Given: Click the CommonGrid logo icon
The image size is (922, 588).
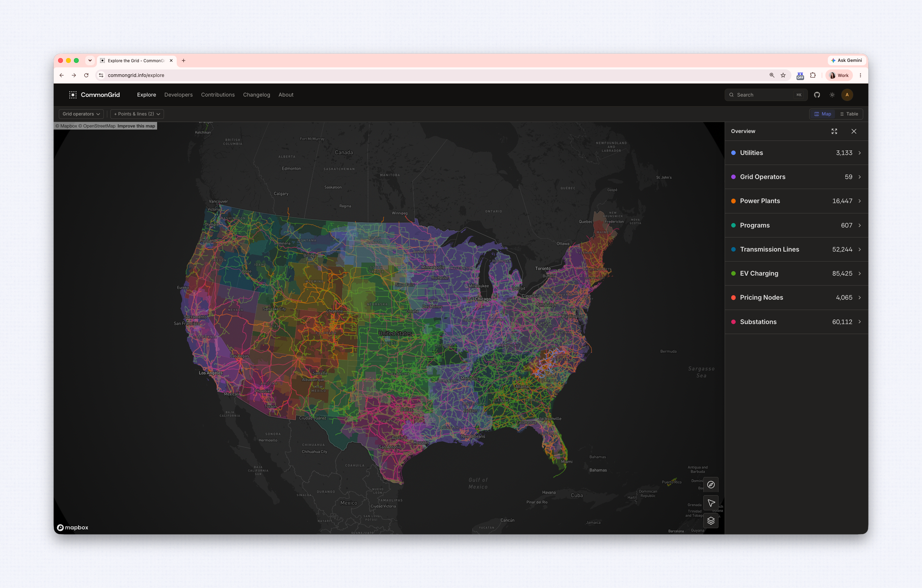Looking at the screenshot, I should click(73, 95).
